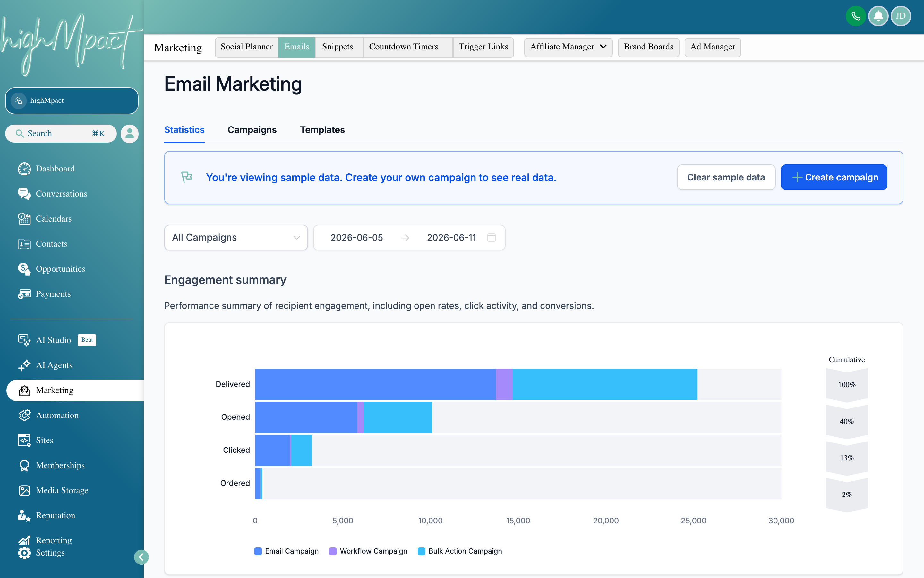
Task: Click the Payments card icon
Action: click(24, 294)
